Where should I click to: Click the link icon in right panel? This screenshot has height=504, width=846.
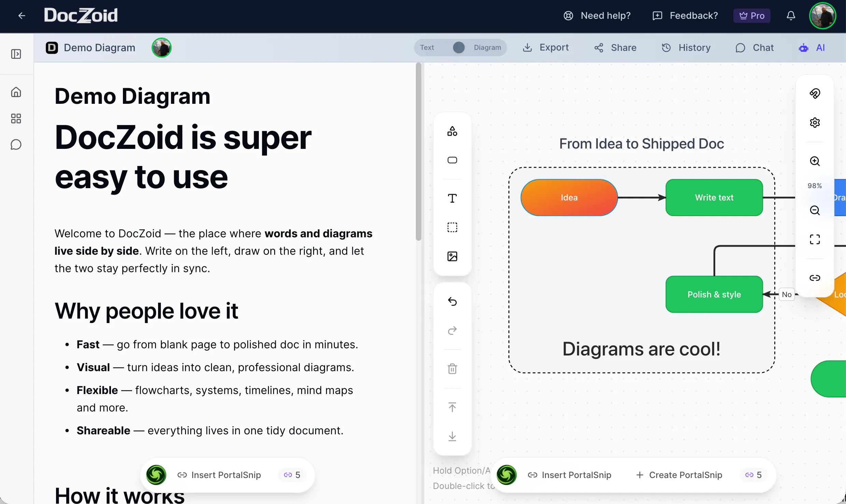[815, 278]
